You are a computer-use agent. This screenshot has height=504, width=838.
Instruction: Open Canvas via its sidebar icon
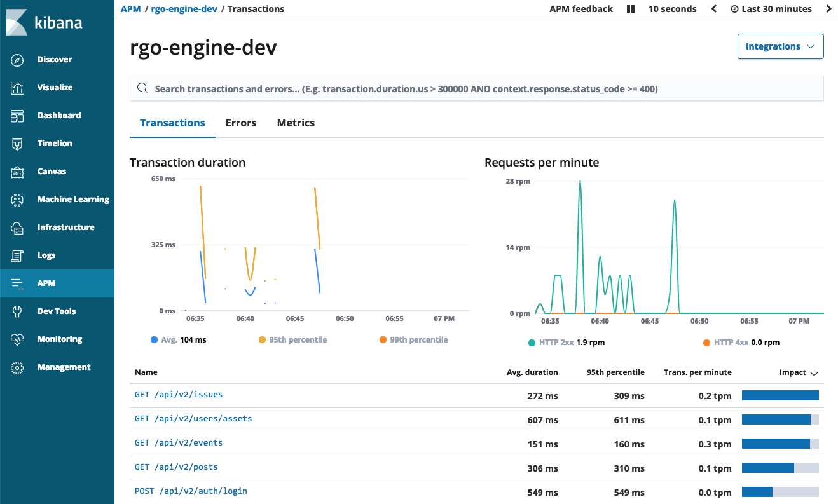pos(17,172)
